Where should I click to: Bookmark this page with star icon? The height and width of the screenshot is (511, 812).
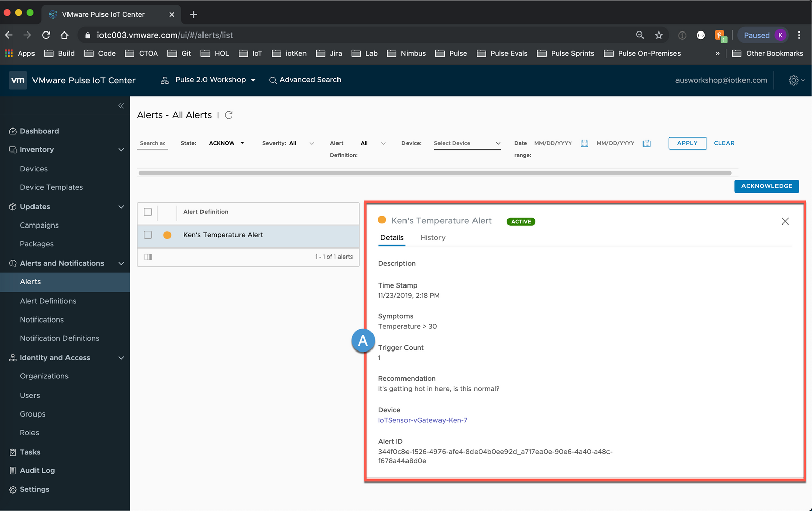[x=659, y=35]
